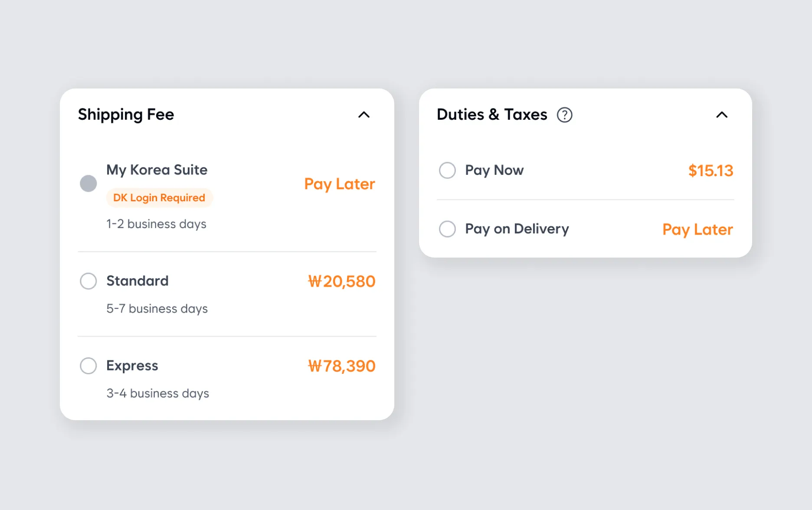Click the chevron icon in Duties & Taxes header
The width and height of the screenshot is (812, 510).
click(721, 114)
